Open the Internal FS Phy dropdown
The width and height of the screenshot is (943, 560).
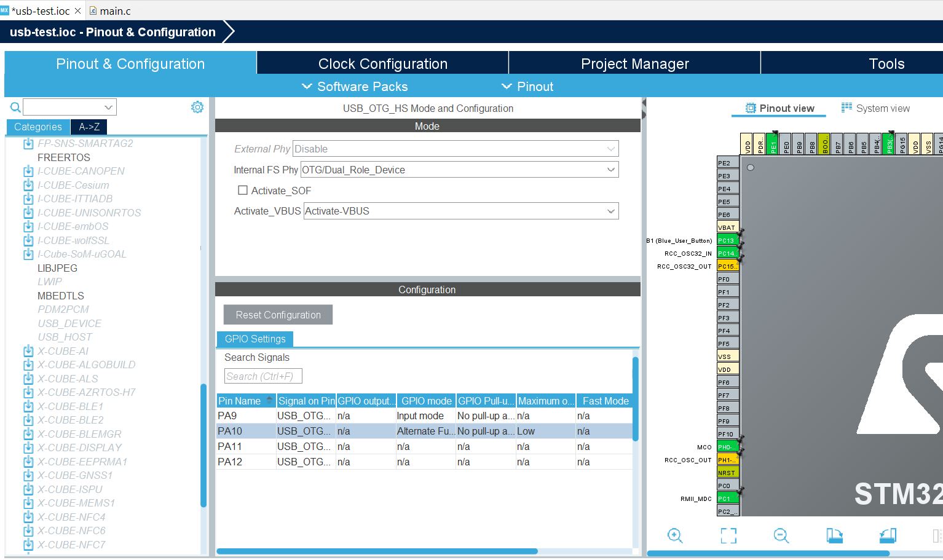pos(459,170)
